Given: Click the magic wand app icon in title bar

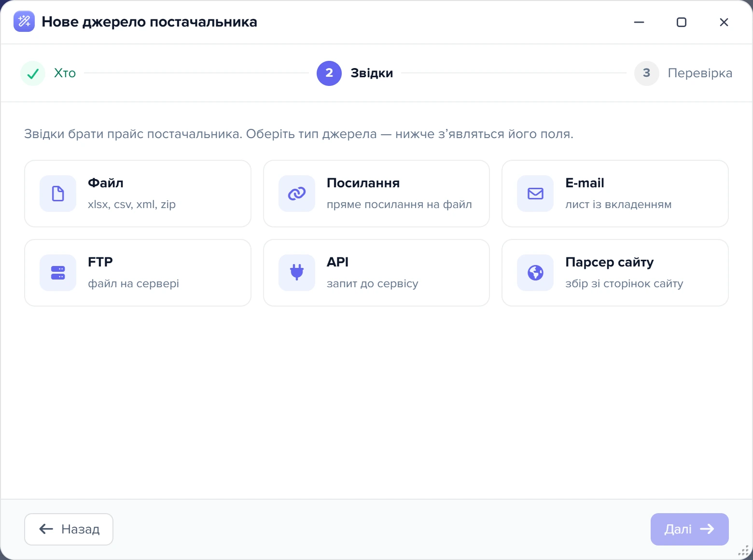Looking at the screenshot, I should coord(24,21).
